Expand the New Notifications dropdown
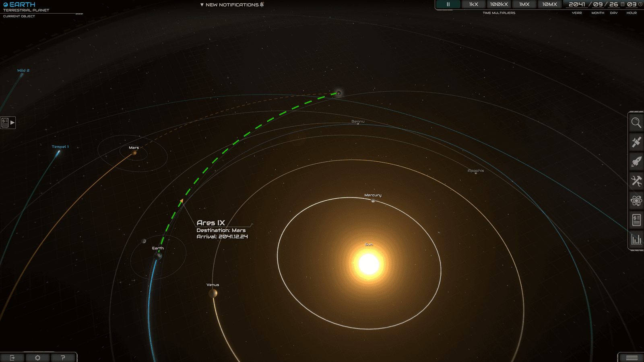644x362 pixels. [x=232, y=5]
